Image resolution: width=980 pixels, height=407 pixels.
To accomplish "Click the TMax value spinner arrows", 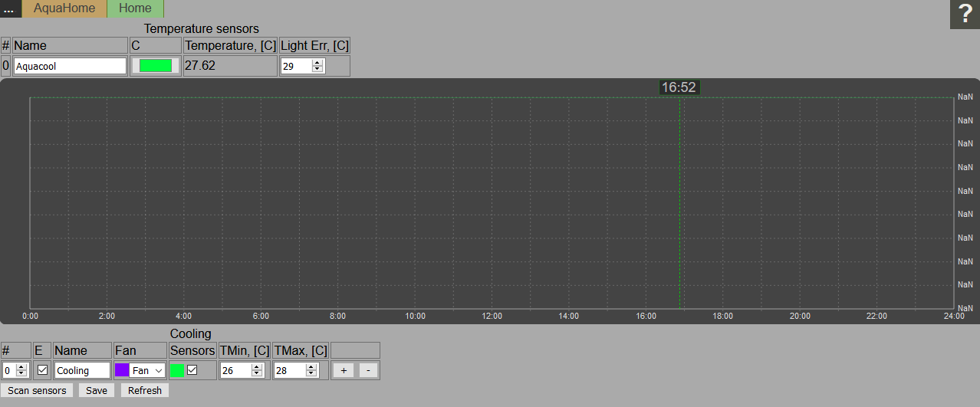I will 311,370.
